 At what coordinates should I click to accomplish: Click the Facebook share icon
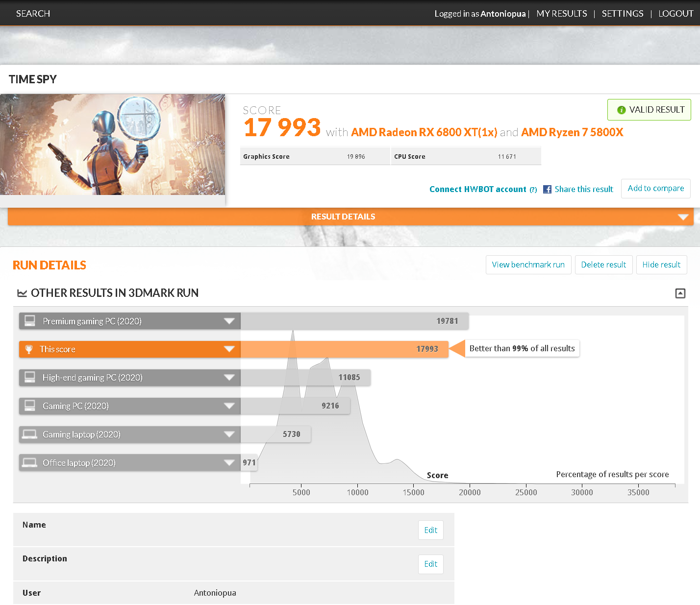click(x=547, y=189)
